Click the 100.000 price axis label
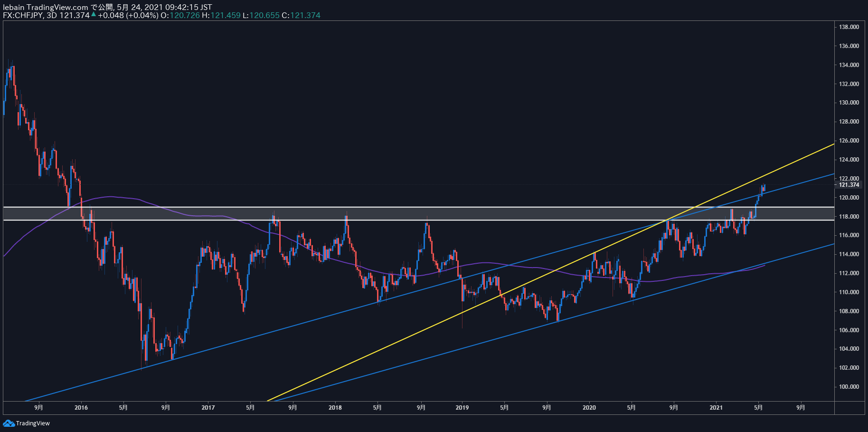The image size is (868, 432). (x=849, y=387)
